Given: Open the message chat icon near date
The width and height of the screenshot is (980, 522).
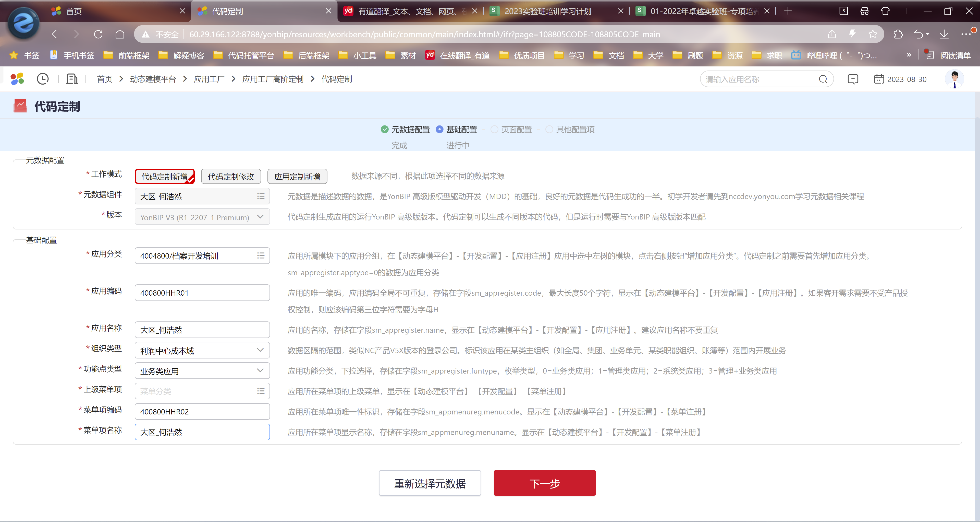Looking at the screenshot, I should [853, 79].
